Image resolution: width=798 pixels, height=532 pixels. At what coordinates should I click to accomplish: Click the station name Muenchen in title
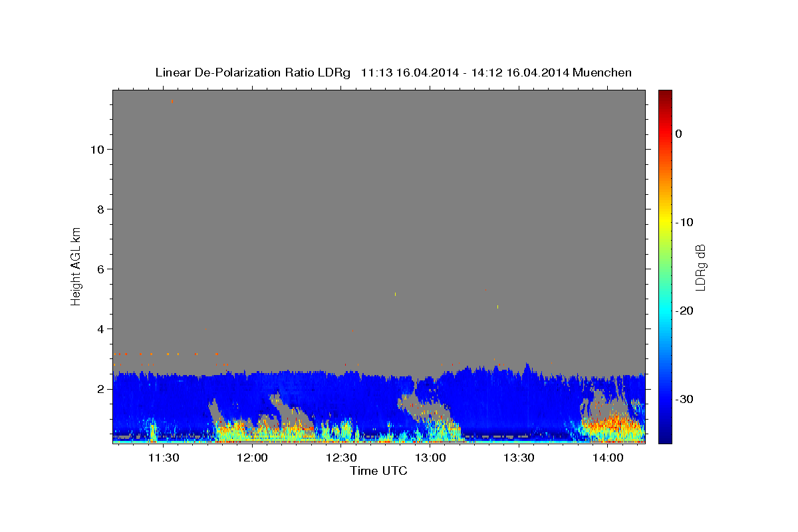pyautogui.click(x=604, y=72)
